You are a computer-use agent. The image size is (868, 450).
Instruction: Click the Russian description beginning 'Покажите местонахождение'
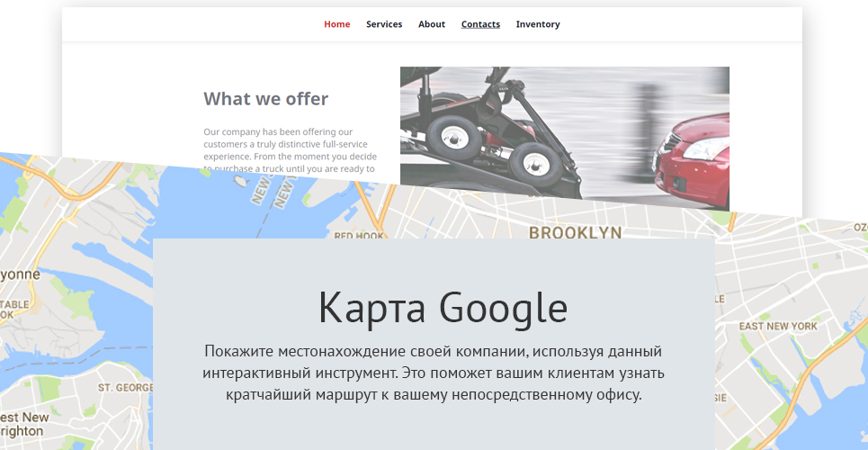[434, 373]
